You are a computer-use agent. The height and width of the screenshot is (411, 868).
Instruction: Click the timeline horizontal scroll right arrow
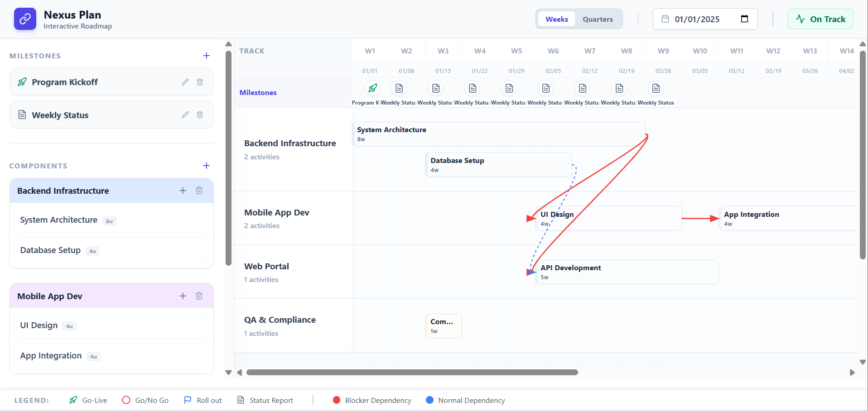click(852, 373)
